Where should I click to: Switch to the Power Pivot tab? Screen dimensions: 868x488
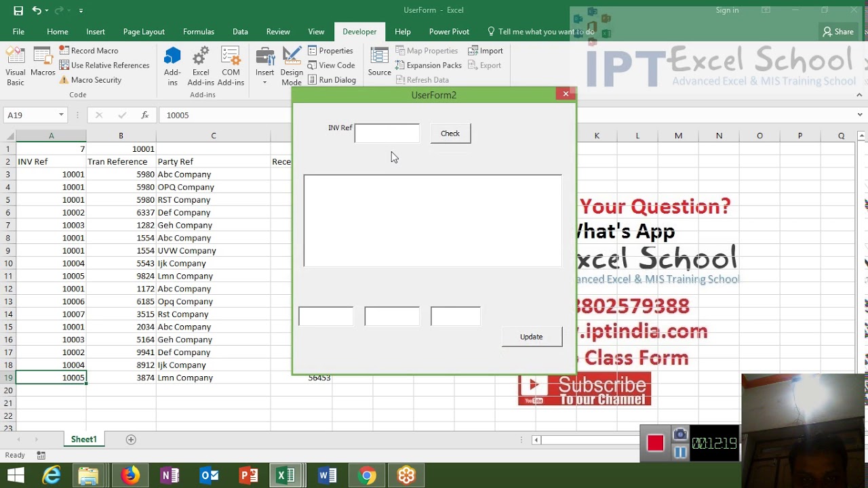(x=449, y=32)
